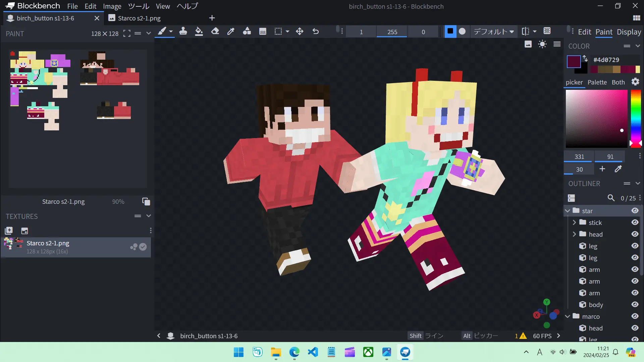The width and height of the screenshot is (644, 362).
Task: Toggle viewport shading sun icon
Action: tap(542, 44)
